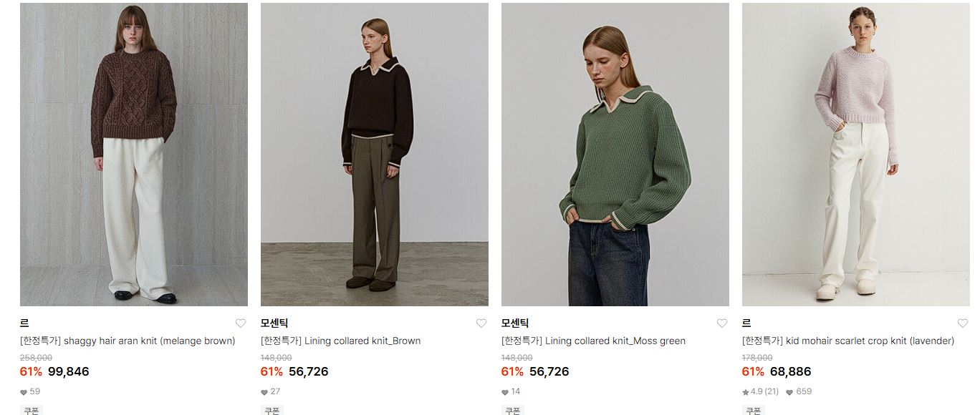
Task: Open 'kid mohair scarlet crop knit (lavender)' link
Action: pos(848,341)
